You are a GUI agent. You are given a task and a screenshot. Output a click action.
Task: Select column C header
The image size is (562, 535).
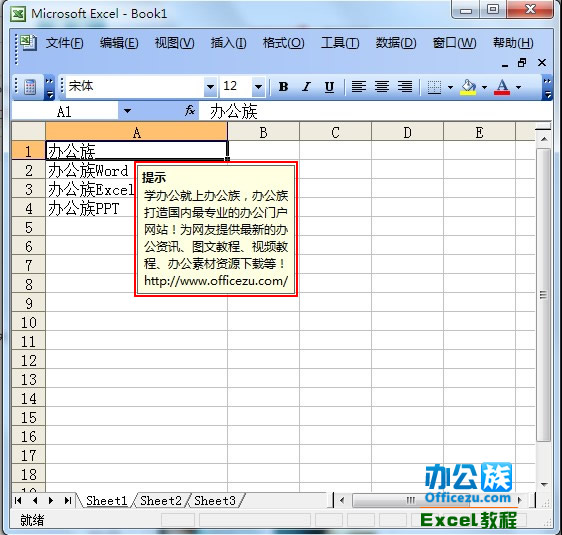[335, 132]
